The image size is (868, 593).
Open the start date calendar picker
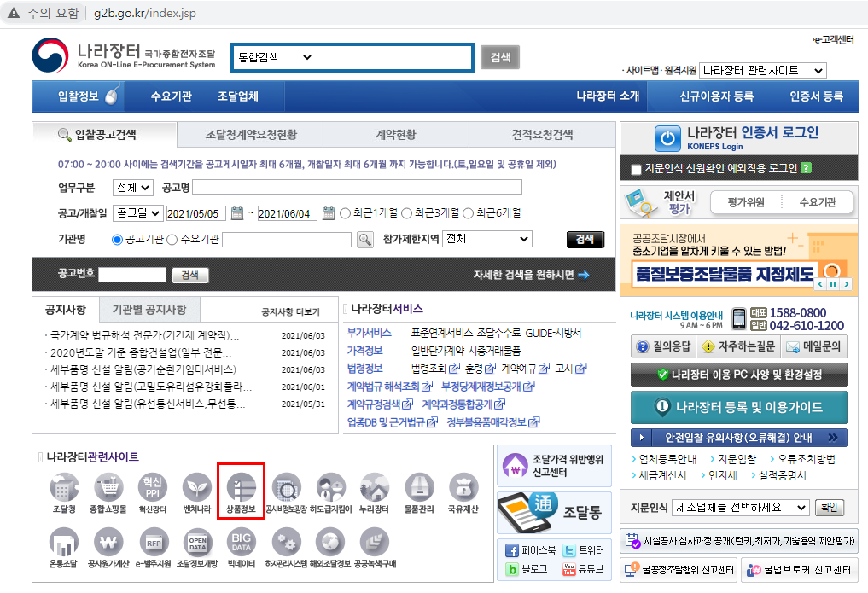pyautogui.click(x=237, y=213)
